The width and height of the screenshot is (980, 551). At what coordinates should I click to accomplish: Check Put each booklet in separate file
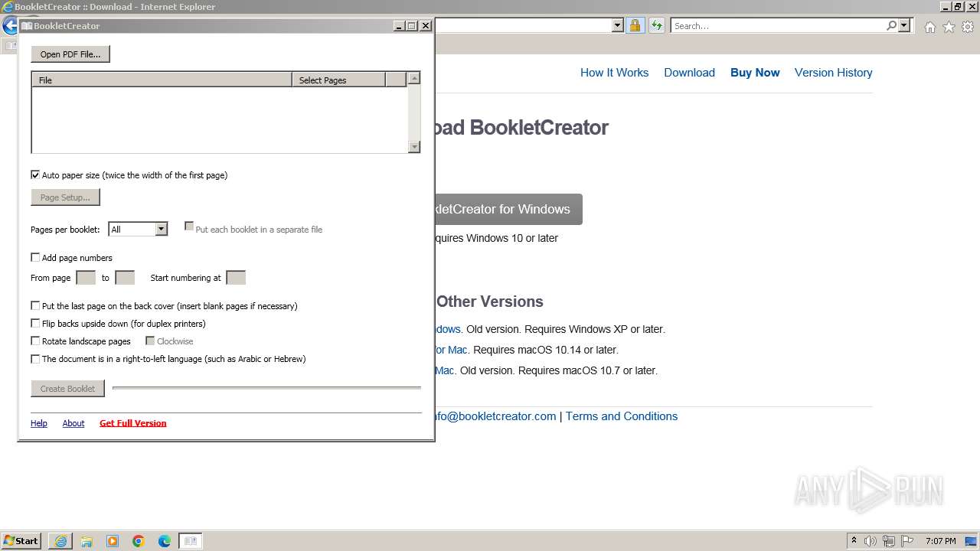189,227
